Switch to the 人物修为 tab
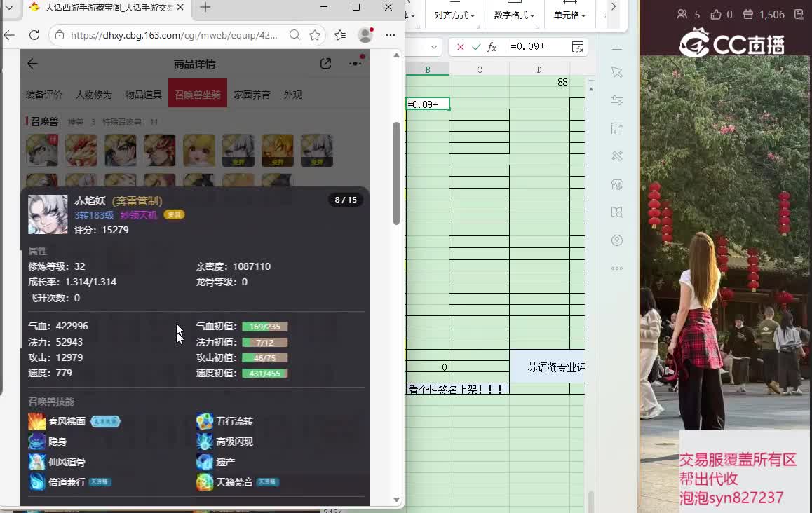 click(94, 95)
